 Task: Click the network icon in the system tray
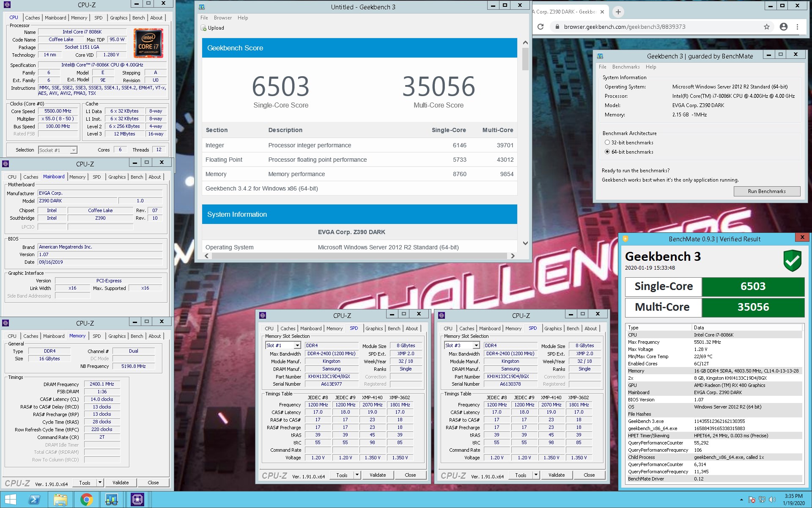(x=762, y=500)
